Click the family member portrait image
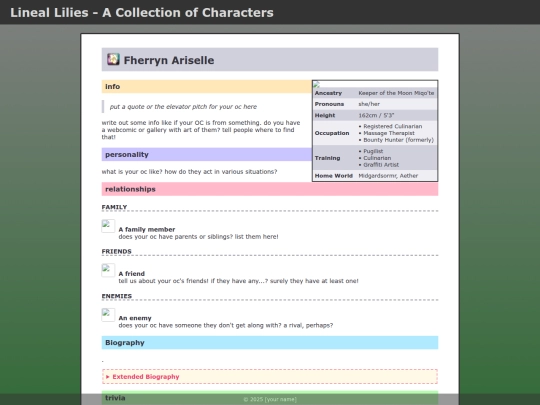 pos(108,226)
